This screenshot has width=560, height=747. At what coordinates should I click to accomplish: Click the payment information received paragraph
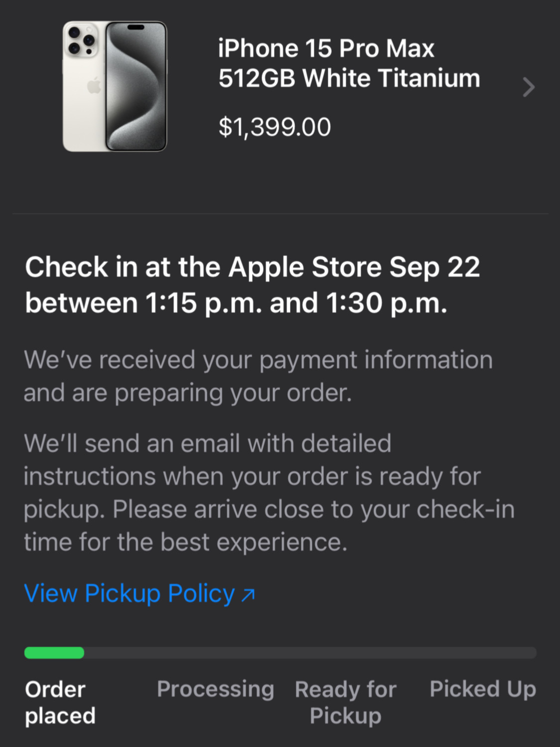[258, 376]
